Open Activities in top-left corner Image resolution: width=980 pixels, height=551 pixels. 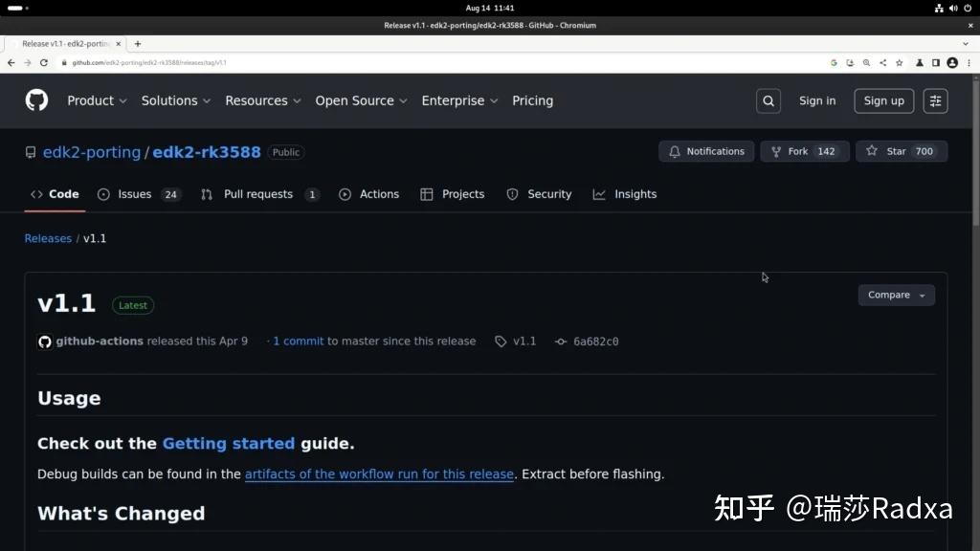click(x=17, y=8)
